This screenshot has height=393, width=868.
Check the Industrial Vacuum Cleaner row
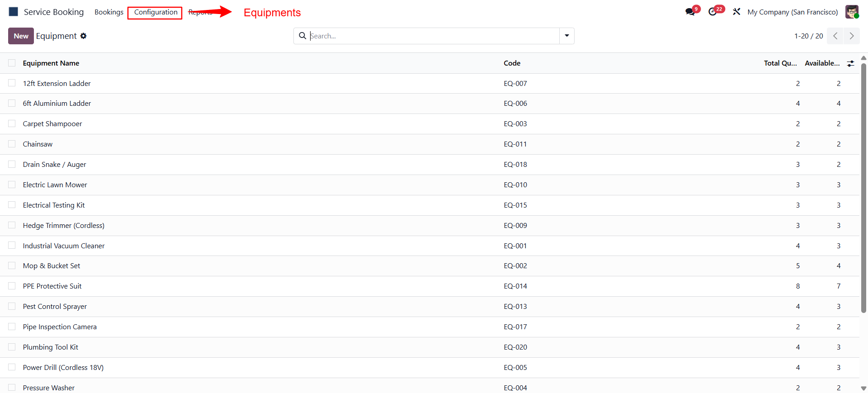tap(12, 246)
